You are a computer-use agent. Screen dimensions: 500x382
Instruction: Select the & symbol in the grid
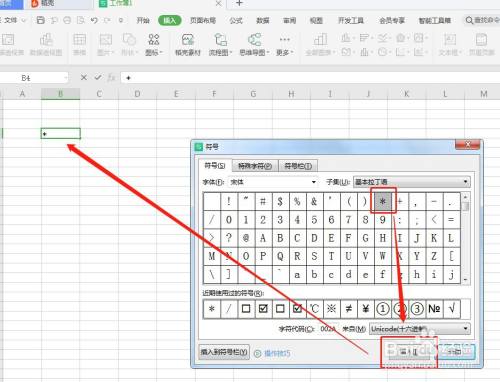314,201
